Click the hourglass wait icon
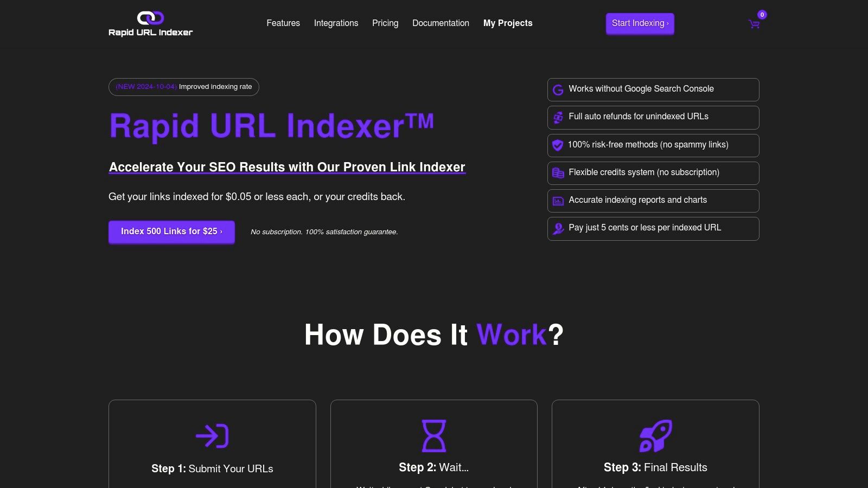 click(434, 436)
